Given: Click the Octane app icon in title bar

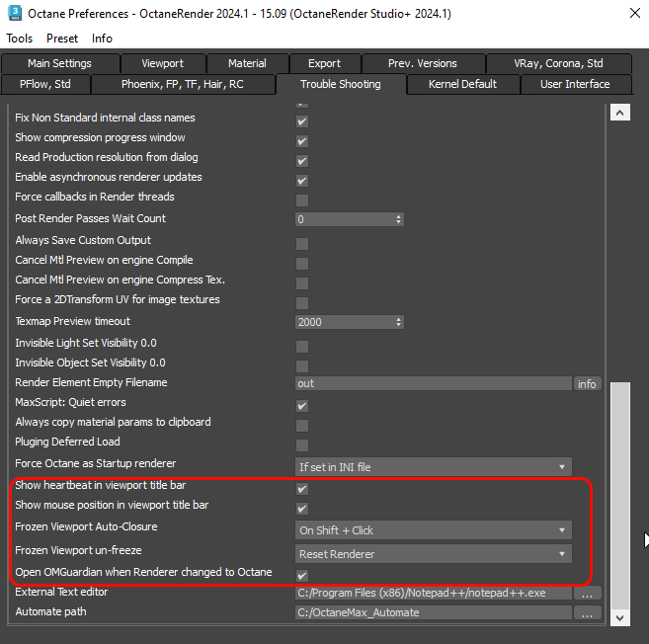Looking at the screenshot, I should pyautogui.click(x=15, y=14).
